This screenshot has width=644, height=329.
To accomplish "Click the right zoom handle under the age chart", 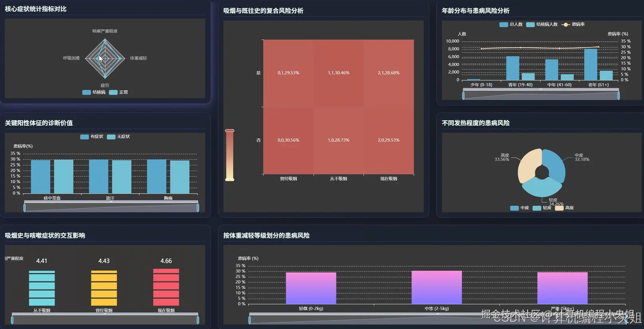I will [x=618, y=95].
